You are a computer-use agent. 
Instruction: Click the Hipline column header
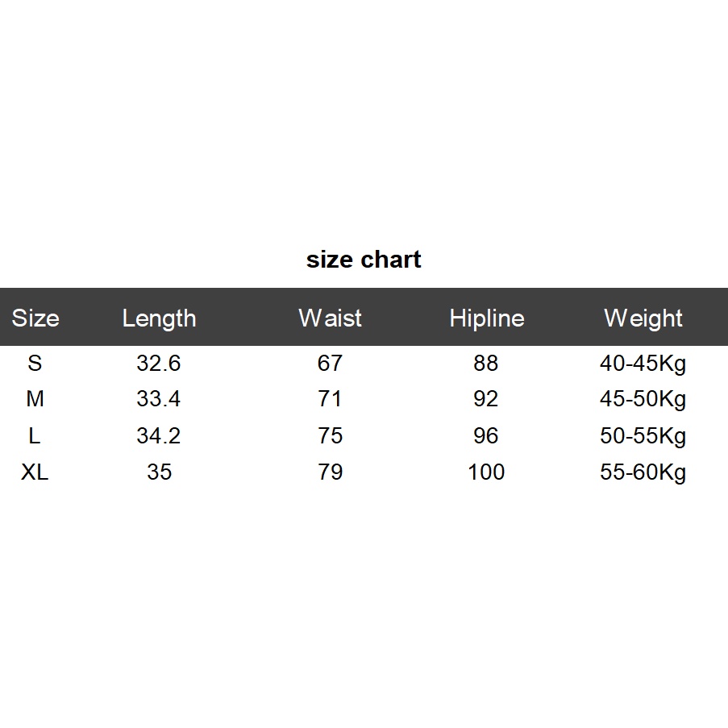[x=486, y=318]
